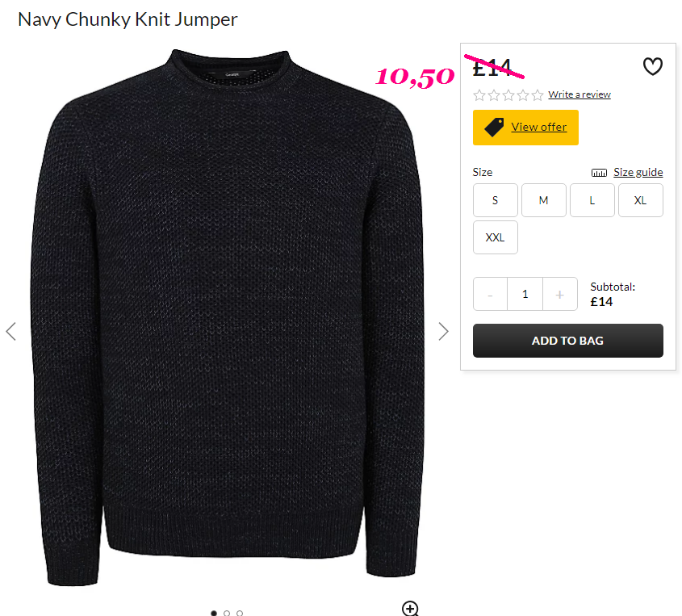Rate product with the fifth star

(538, 94)
